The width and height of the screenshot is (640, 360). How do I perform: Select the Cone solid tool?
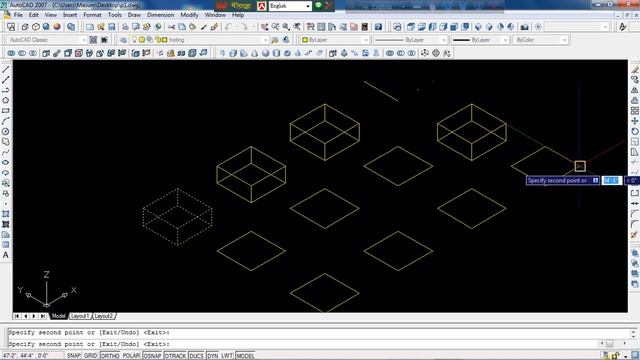click(255, 53)
